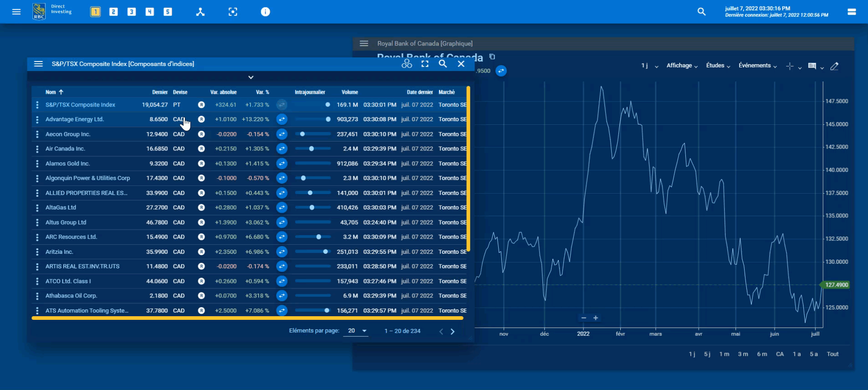Open the Études dropdown menu

point(718,66)
